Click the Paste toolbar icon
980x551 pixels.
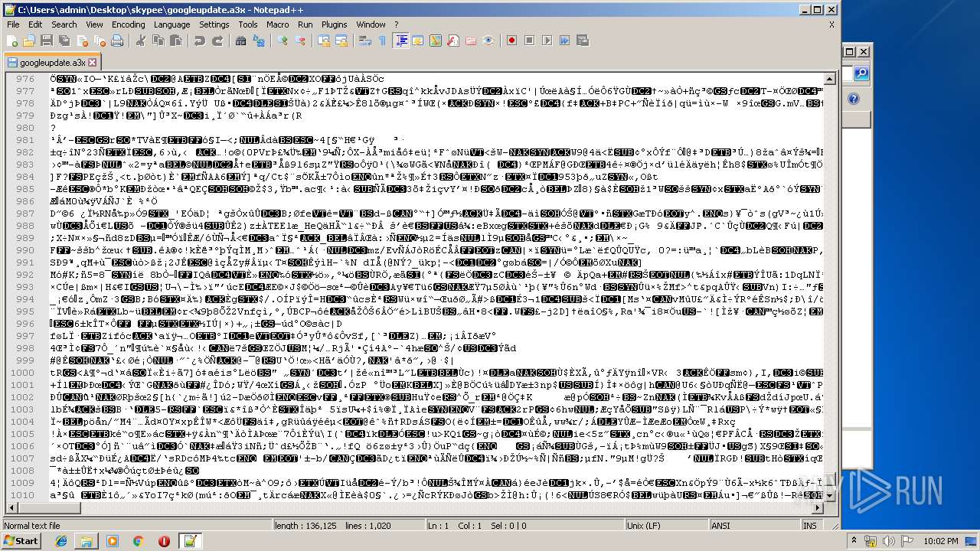click(x=176, y=40)
